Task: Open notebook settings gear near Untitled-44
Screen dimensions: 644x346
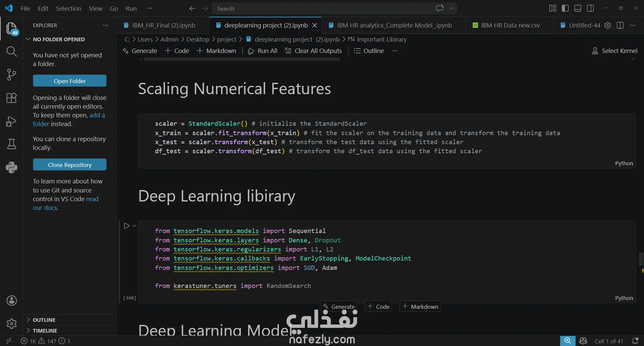Action: pos(607,25)
